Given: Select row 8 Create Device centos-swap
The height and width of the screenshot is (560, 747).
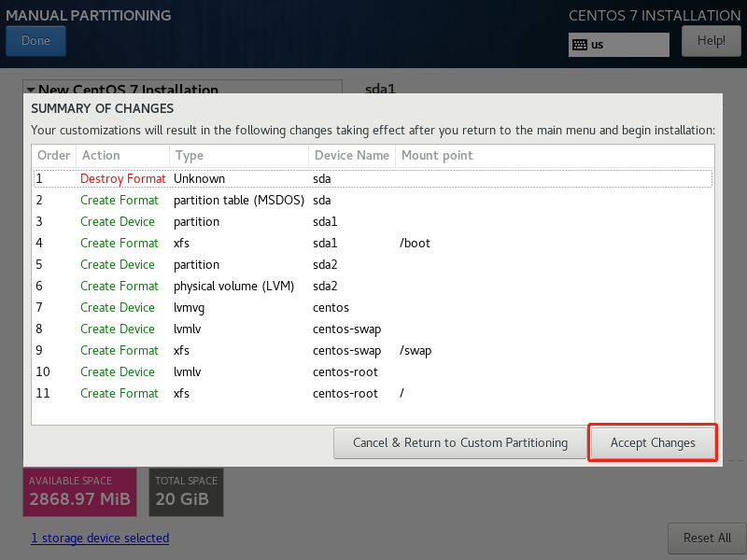Looking at the screenshot, I should (x=373, y=329).
